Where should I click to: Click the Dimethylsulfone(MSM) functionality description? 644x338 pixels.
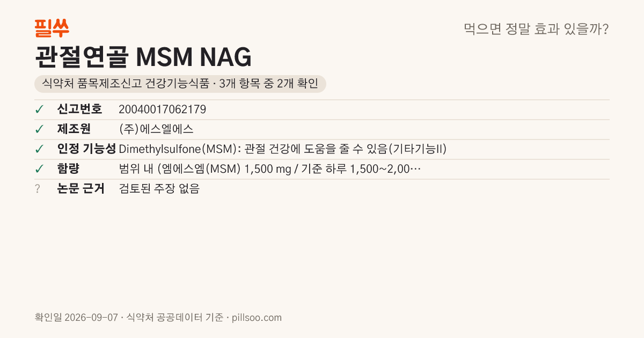282,149
